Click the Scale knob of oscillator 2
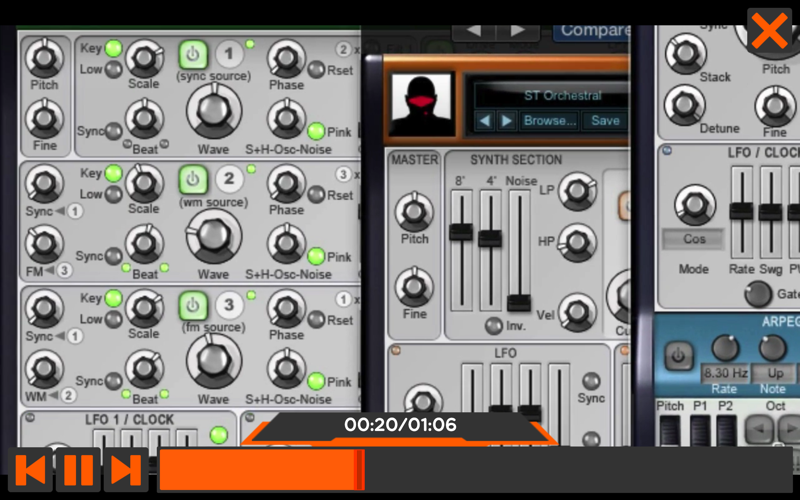This screenshot has height=500, width=800. (x=144, y=183)
